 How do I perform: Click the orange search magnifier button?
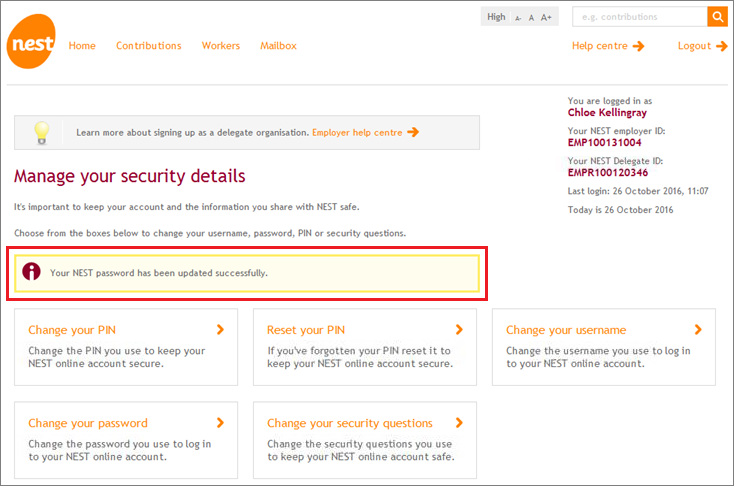click(717, 17)
